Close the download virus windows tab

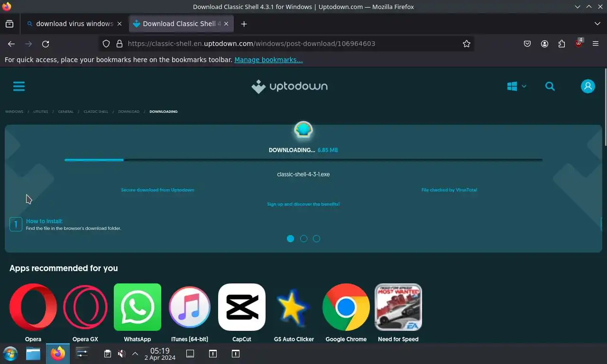click(x=120, y=24)
